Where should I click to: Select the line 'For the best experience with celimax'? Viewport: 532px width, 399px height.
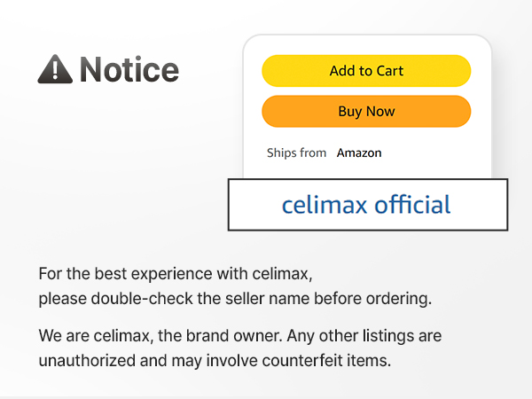pos(176,274)
